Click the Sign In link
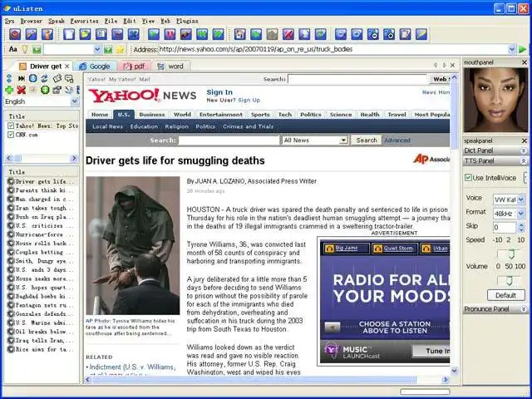The image size is (532, 399). [219, 92]
